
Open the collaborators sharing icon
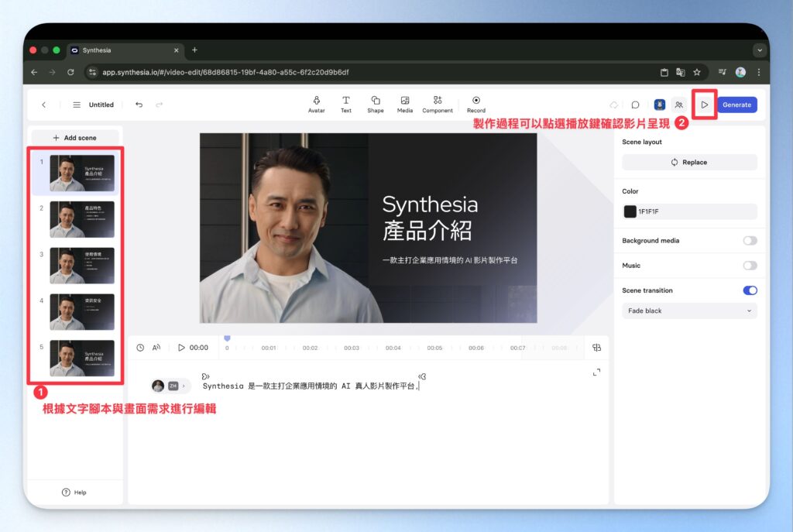pos(679,104)
